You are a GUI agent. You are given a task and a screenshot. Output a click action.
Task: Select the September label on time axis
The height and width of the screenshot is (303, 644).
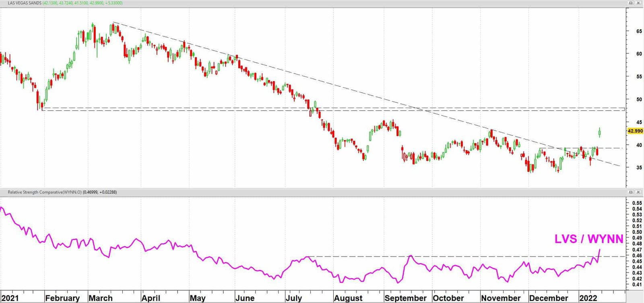pyautogui.click(x=405, y=298)
